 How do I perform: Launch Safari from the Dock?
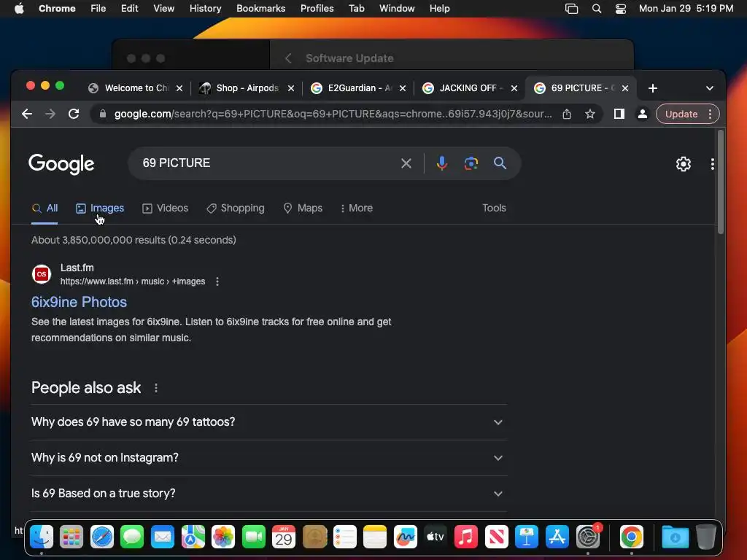[x=102, y=537]
